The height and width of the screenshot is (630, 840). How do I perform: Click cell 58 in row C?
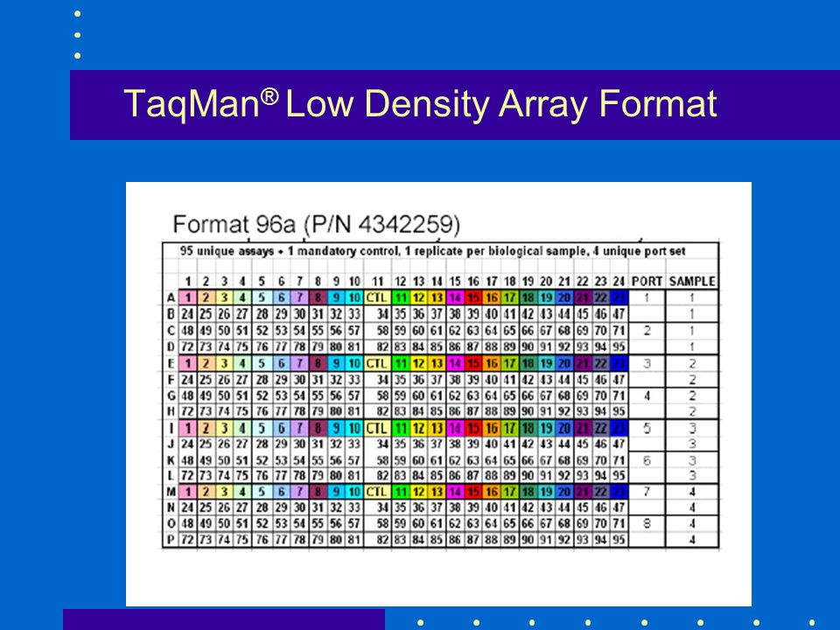(x=377, y=331)
